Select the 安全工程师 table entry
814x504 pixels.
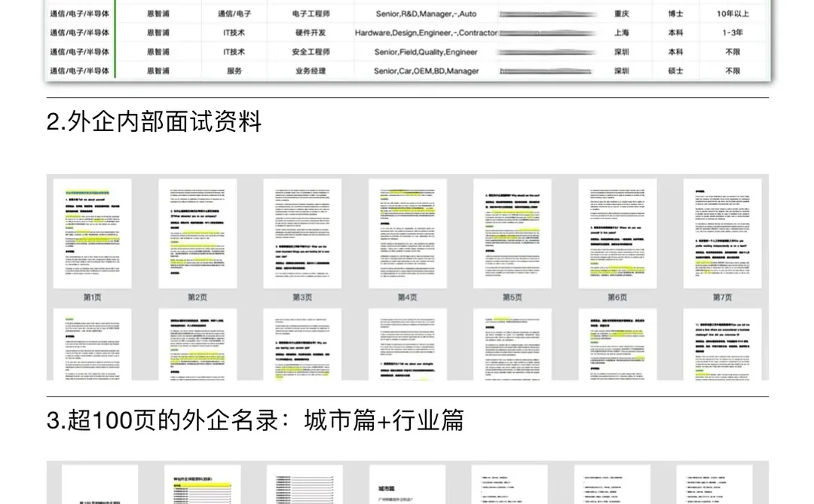click(311, 52)
